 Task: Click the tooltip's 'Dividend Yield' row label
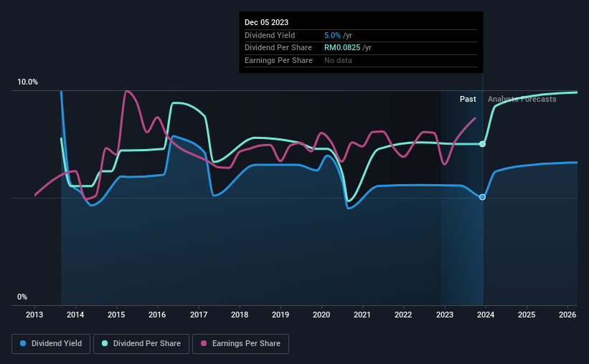pos(270,35)
